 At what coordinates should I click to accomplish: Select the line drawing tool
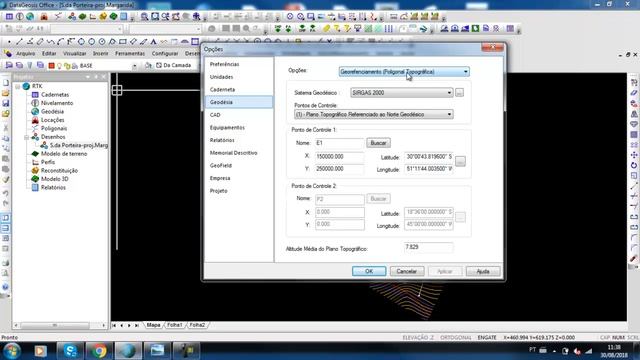(x=19, y=42)
